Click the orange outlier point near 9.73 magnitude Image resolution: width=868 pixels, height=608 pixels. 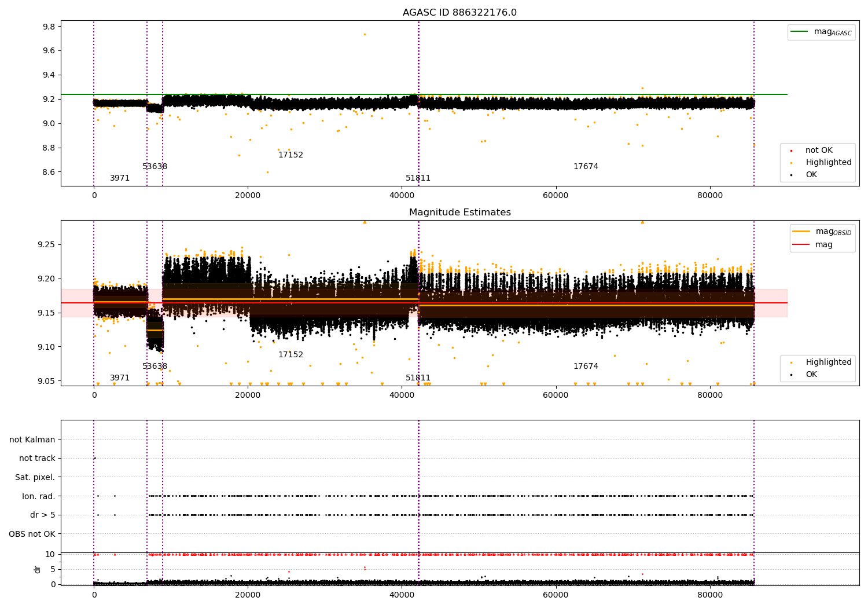point(365,34)
